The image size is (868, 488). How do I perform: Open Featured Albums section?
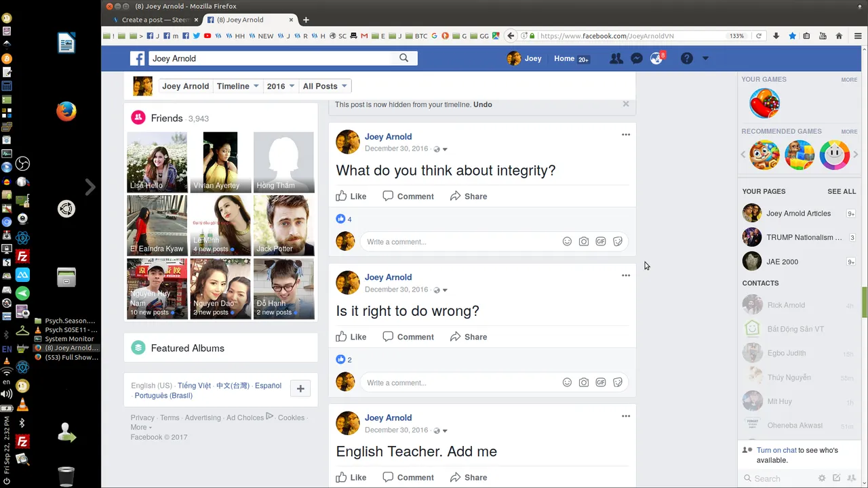[x=187, y=348]
